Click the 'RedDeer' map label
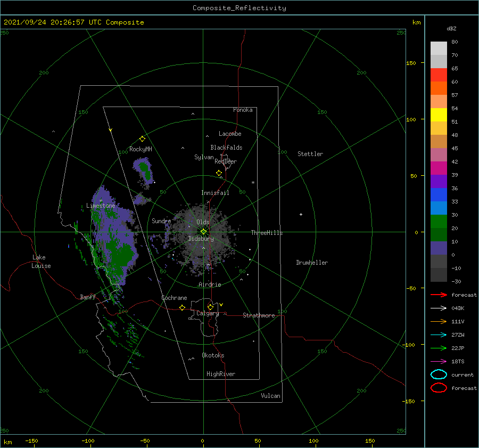Screen dimensions: 479x448 coord(226,161)
